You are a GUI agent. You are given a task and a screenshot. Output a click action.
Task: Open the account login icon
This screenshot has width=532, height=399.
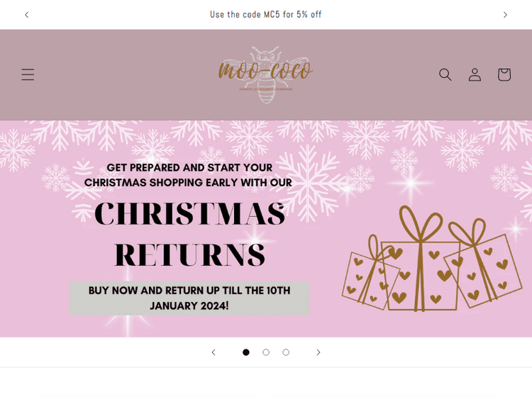pos(475,74)
